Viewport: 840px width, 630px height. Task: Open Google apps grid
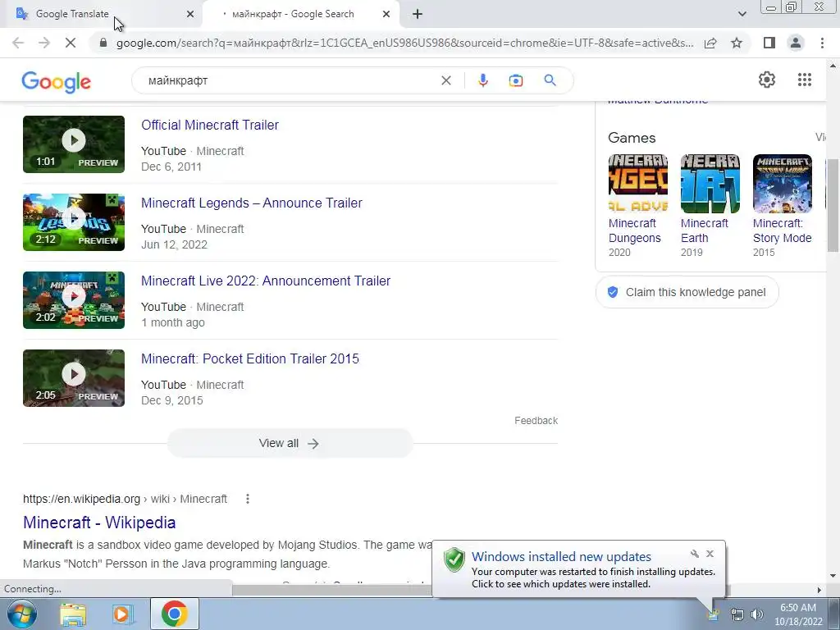[804, 80]
